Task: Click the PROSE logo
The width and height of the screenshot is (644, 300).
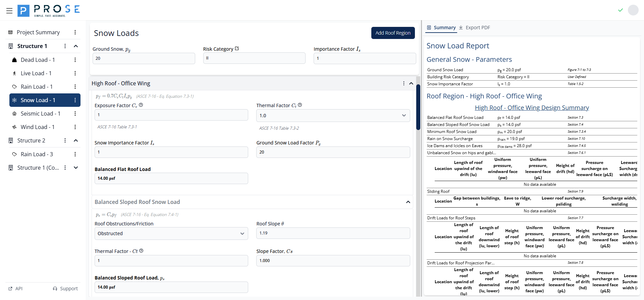Action: [49, 11]
